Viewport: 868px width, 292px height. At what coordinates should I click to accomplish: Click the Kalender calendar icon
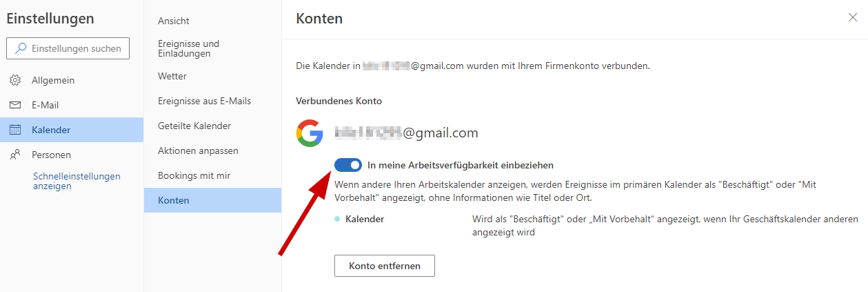click(x=15, y=130)
